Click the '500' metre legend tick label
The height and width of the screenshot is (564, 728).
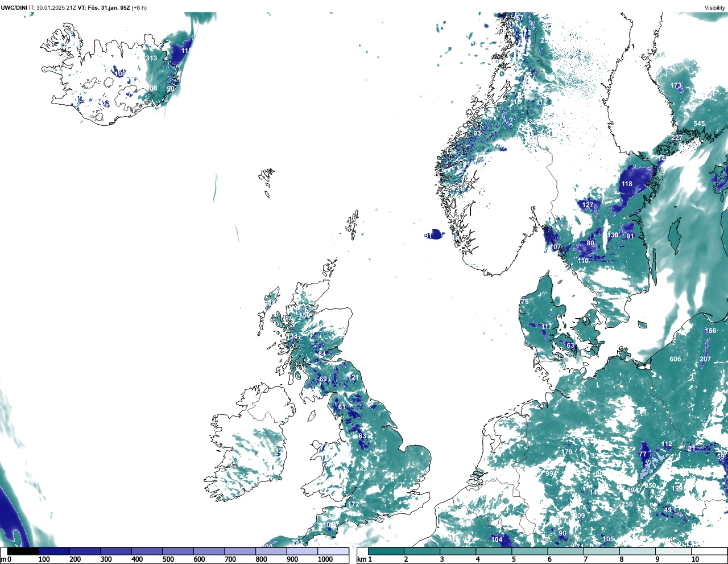169,559
